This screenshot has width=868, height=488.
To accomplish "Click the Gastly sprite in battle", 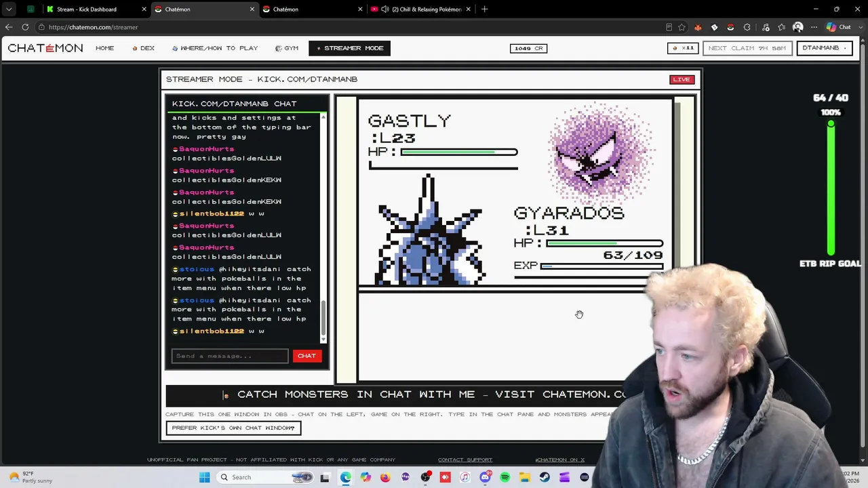I will 600,152.
